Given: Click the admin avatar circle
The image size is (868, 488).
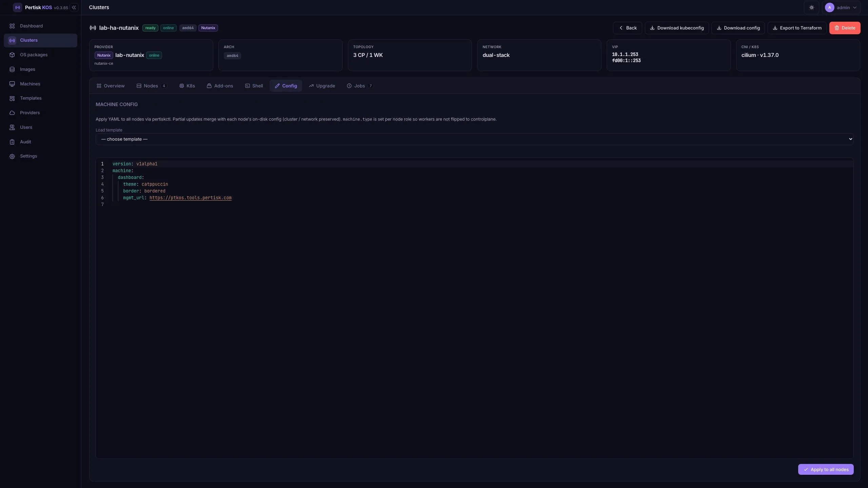Looking at the screenshot, I should [x=829, y=7].
